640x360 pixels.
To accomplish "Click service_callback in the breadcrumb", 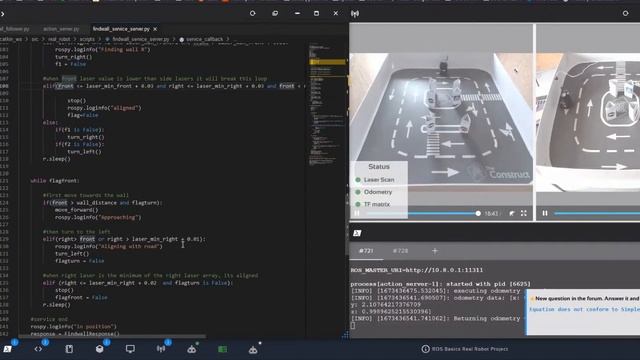I will (x=204, y=39).
